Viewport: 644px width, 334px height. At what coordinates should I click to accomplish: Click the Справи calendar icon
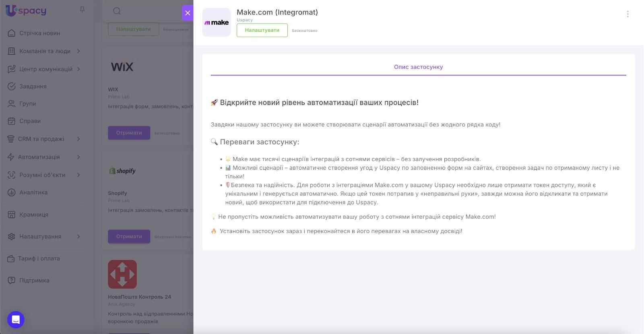tap(12, 121)
